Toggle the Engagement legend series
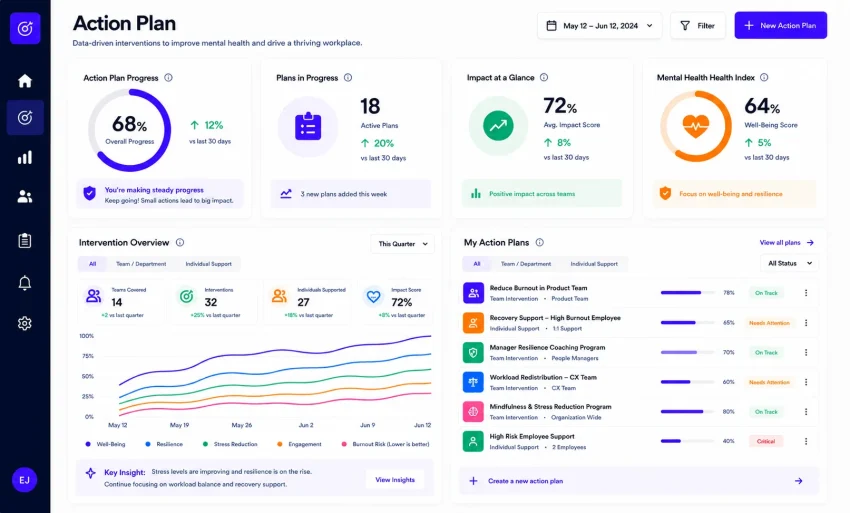This screenshot has width=850, height=513. [x=299, y=444]
